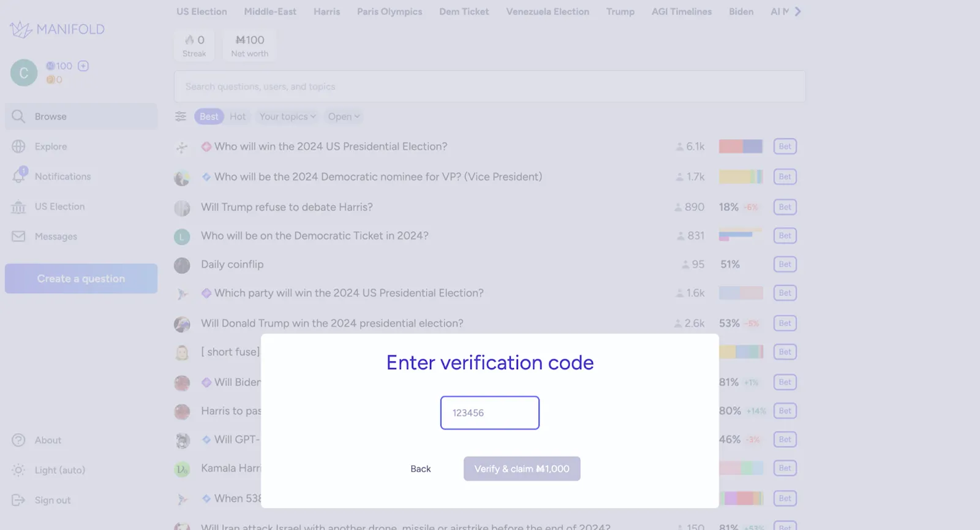980x530 pixels.
Task: Select the Best sort pill
Action: 209,116
